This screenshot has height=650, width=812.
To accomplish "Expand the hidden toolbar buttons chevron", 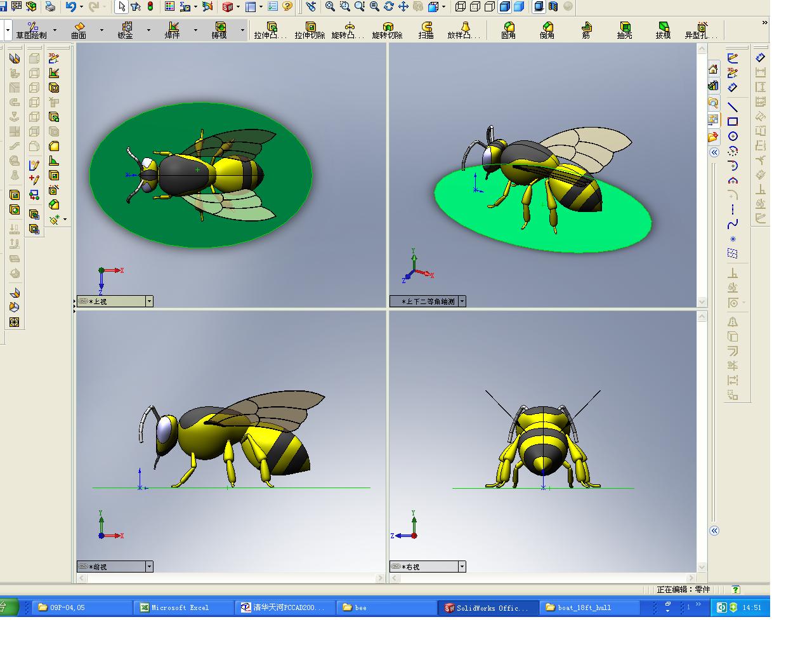I will point(764,23).
